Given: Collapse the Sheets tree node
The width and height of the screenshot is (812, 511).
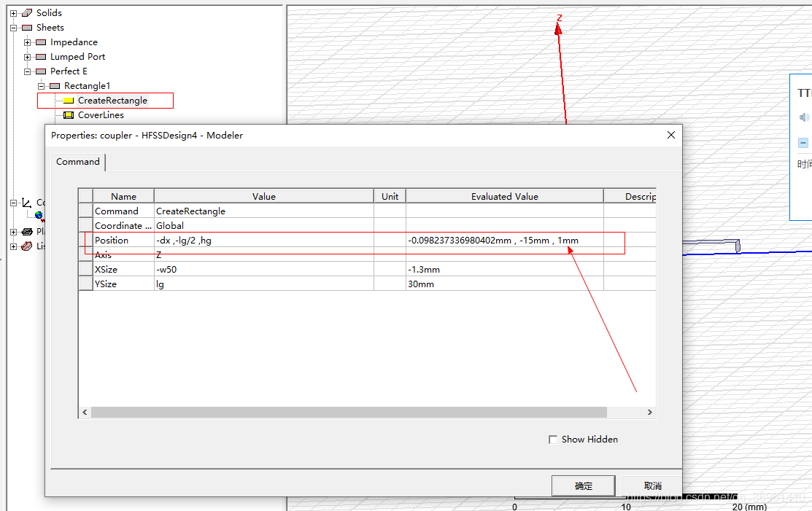Looking at the screenshot, I should pos(13,28).
